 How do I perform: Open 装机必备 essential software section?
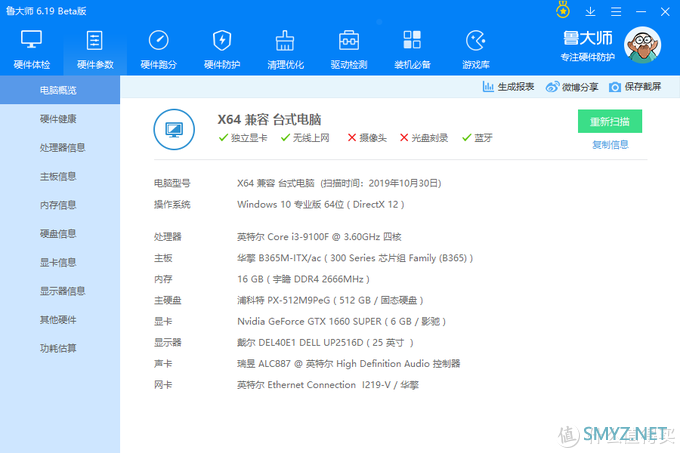tap(412, 50)
